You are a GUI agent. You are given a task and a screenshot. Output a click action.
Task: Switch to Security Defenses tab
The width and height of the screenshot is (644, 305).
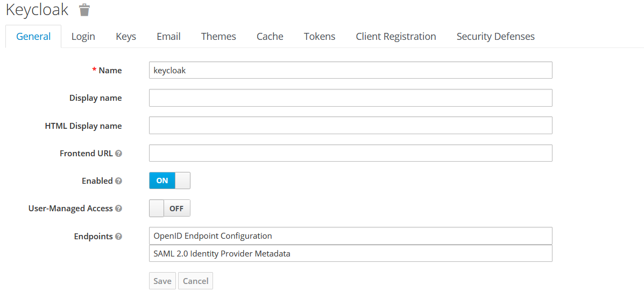[x=496, y=36]
